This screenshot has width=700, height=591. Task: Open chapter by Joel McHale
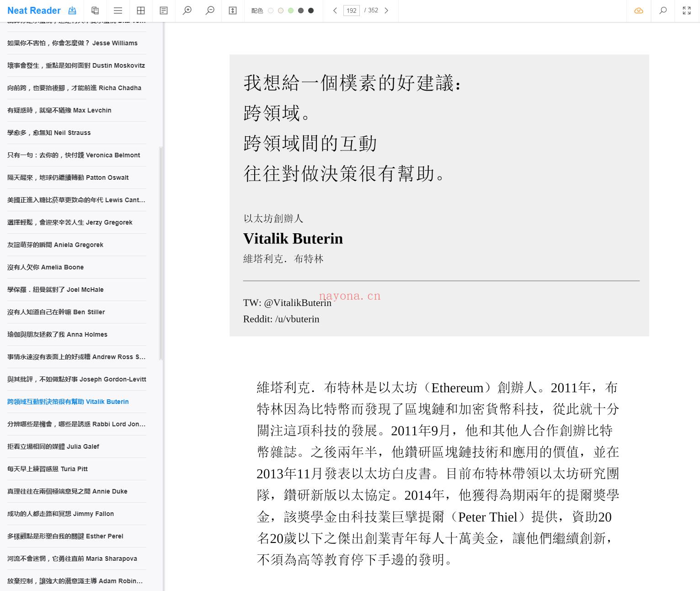click(77, 290)
